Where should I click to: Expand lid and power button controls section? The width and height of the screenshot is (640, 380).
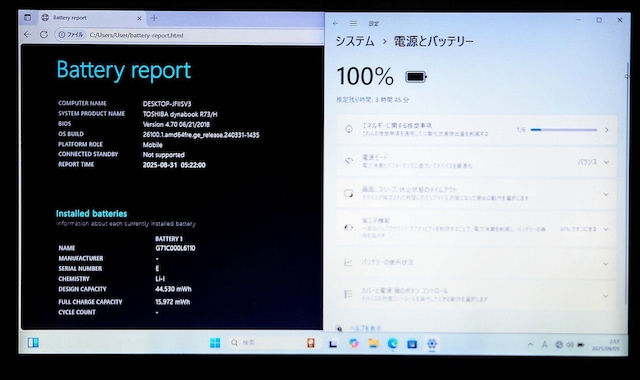click(x=606, y=296)
